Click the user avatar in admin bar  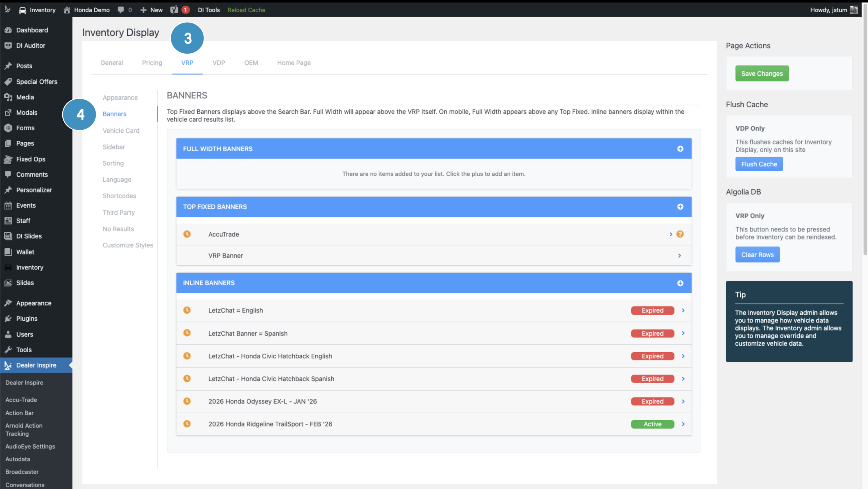[854, 10]
